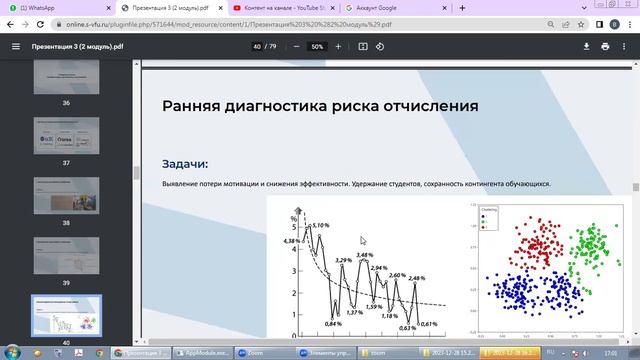640x360 pixels.
Task: Zoom in with the plus button
Action: [x=338, y=47]
